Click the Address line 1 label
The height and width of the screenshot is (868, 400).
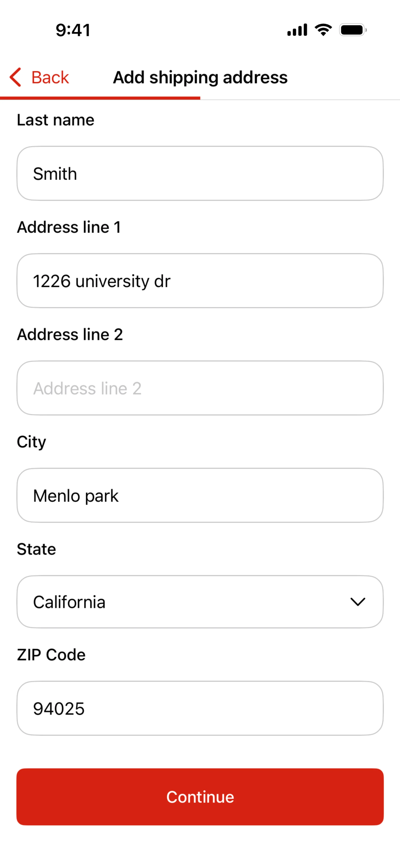[69, 227]
